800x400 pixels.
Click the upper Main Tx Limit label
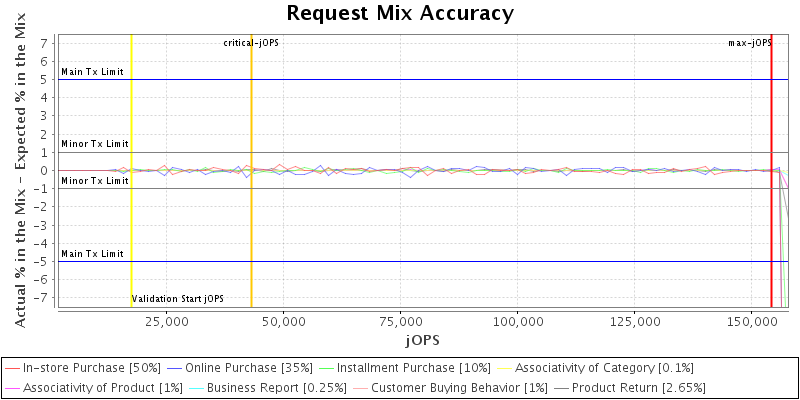tap(92, 72)
